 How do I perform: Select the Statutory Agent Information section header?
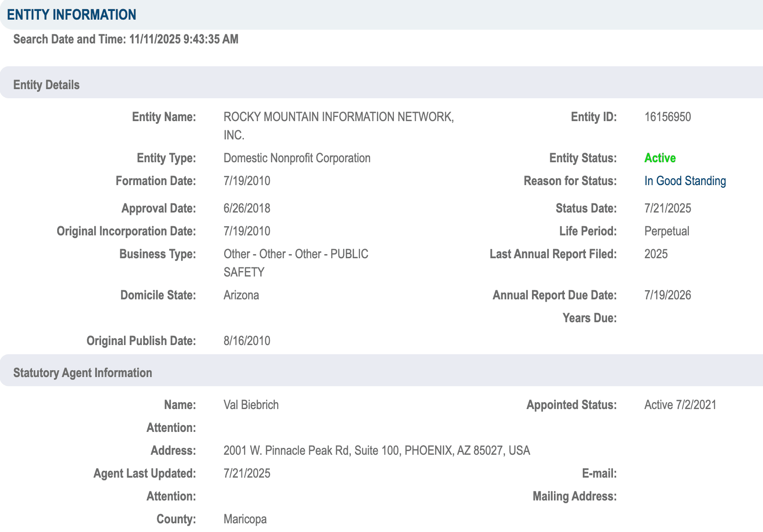pos(82,373)
